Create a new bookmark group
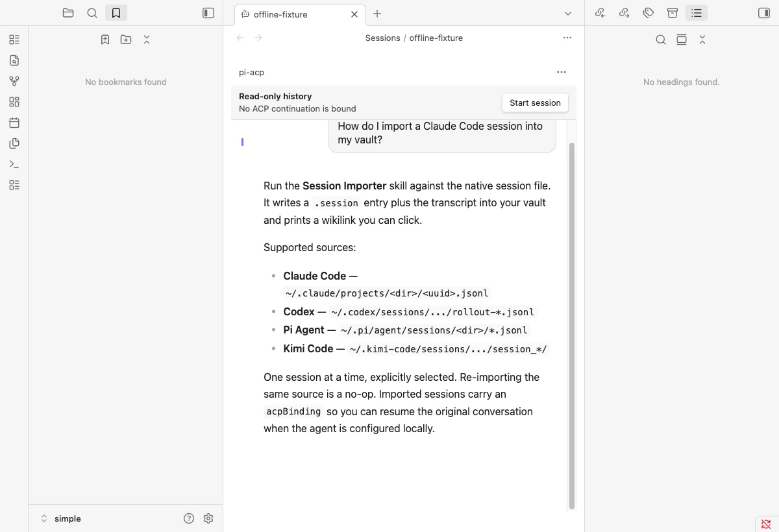779x532 pixels. click(x=126, y=40)
